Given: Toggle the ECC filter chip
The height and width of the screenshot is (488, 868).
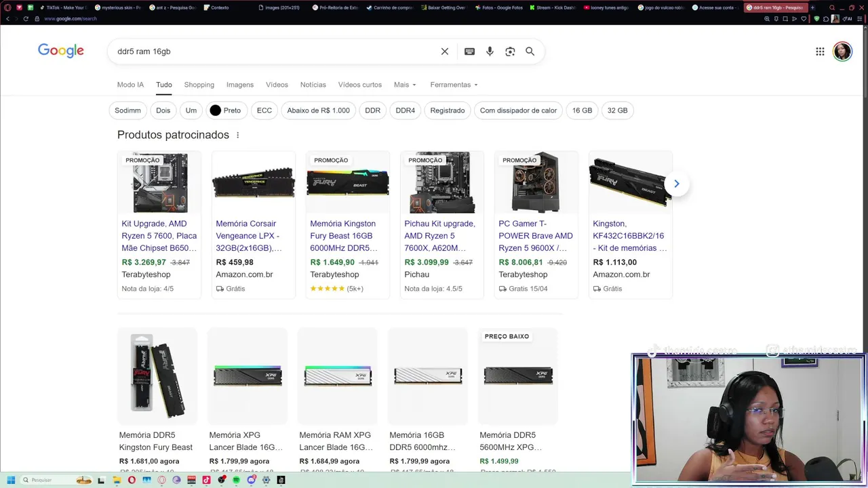Looking at the screenshot, I should (264, 110).
